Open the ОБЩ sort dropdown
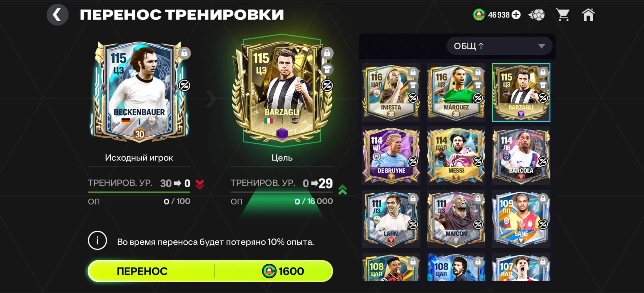644x293 pixels. (x=499, y=46)
